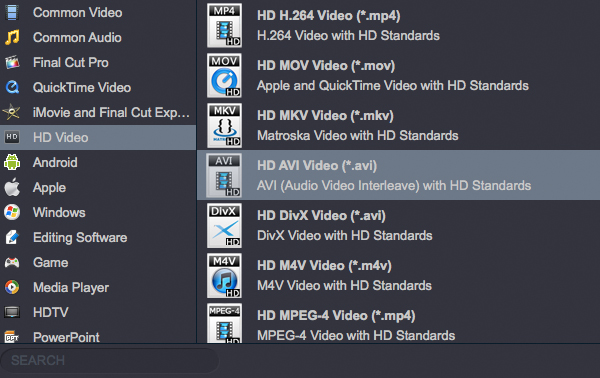Click the Final Cut Pro clapboard icon

(x=12, y=62)
